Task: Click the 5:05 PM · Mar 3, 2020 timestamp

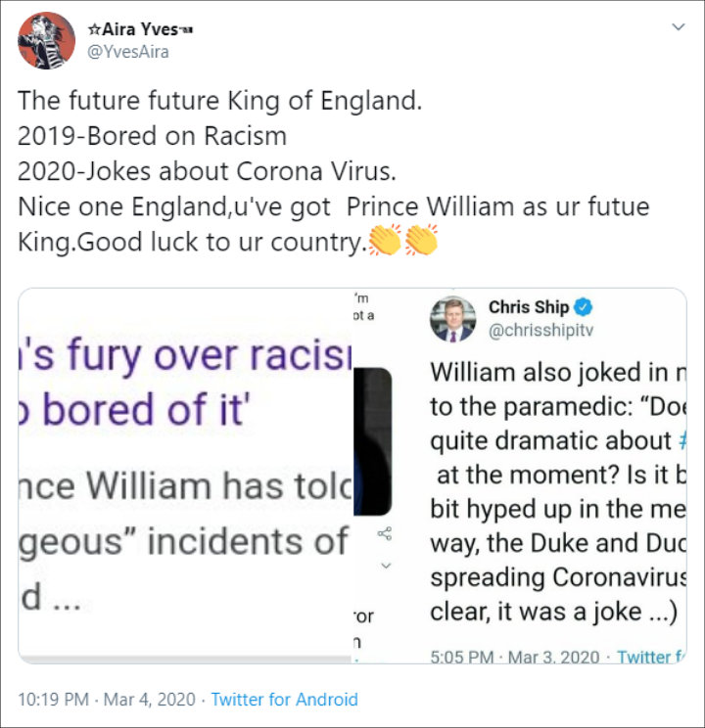Action: [x=514, y=657]
